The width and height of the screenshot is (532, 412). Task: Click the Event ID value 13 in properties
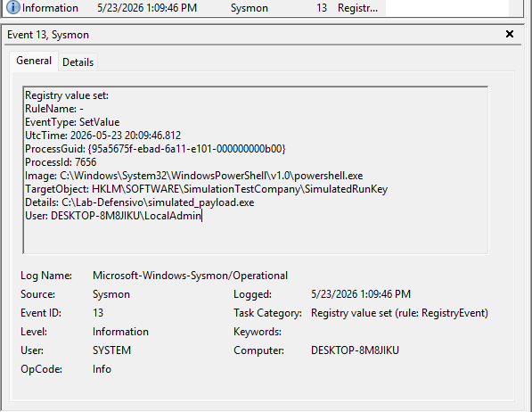tap(98, 313)
